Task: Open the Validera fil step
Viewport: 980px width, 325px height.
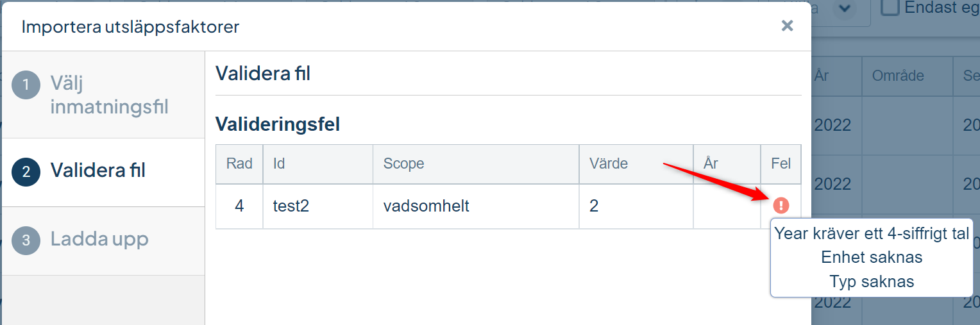Action: pyautogui.click(x=103, y=172)
